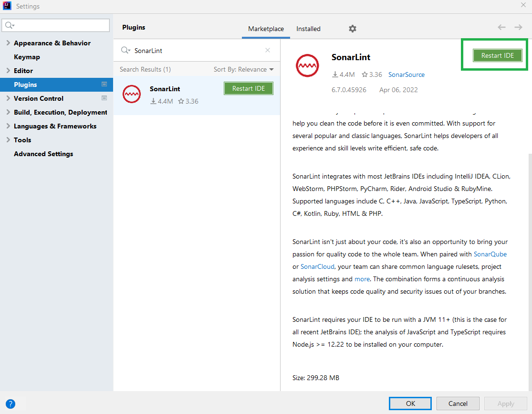532x414 pixels.
Task: Click the search magnifier in settings search box
Action: tap(10, 25)
